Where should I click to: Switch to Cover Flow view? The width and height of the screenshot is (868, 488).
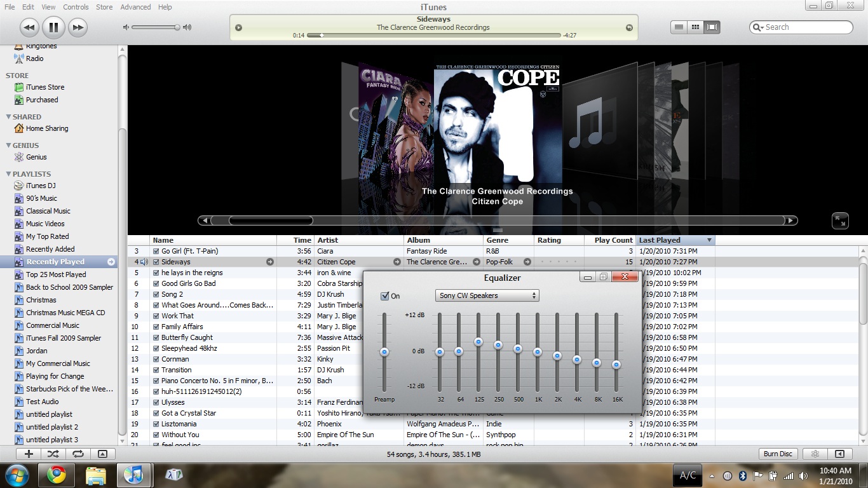coord(712,27)
